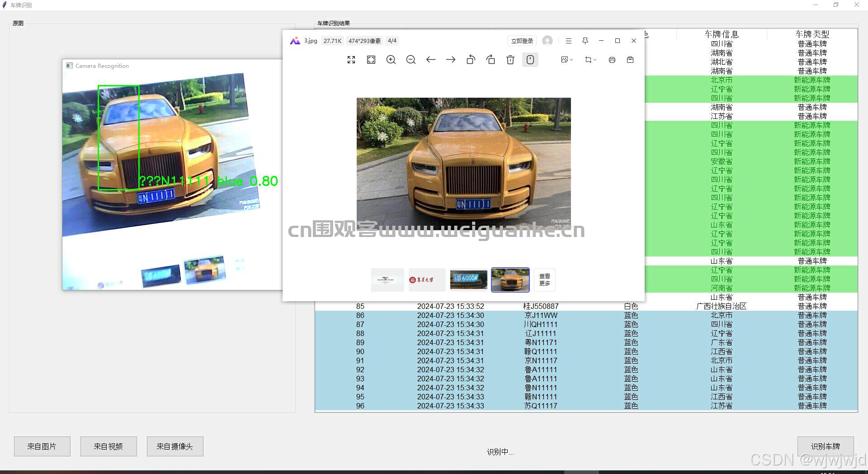The width and height of the screenshot is (868, 474).
Task: Click the 车牌类型 column header
Action: [812, 34]
